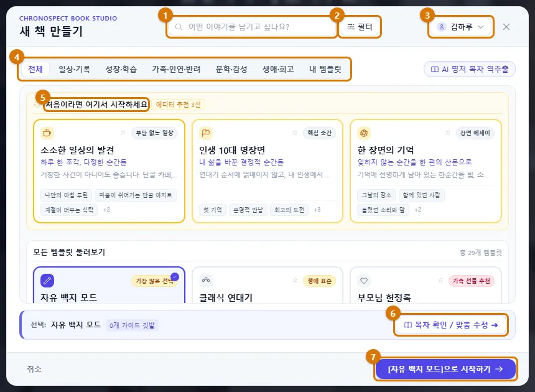Click the 부담 없는 일상 tag
This screenshot has width=535, height=392.
(154, 133)
